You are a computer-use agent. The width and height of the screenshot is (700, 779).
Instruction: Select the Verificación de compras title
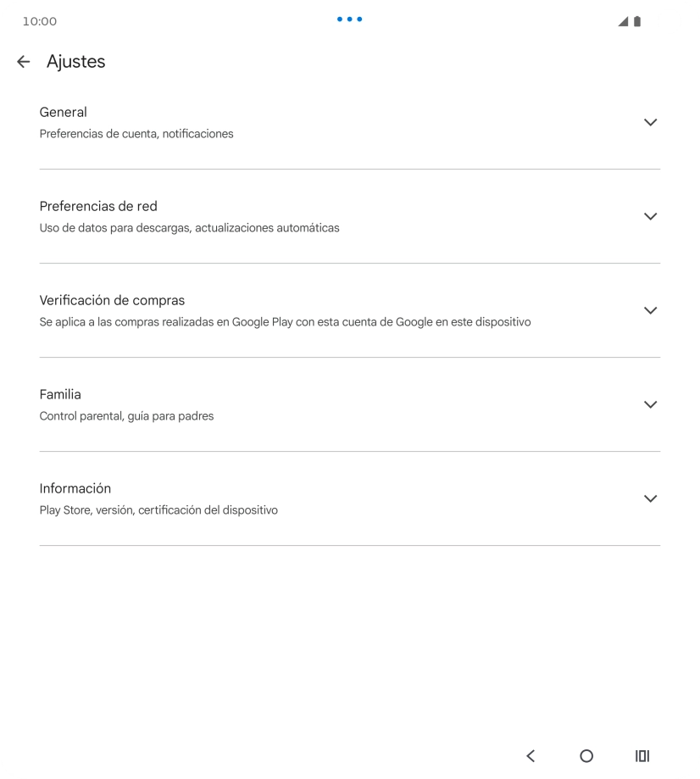click(112, 300)
